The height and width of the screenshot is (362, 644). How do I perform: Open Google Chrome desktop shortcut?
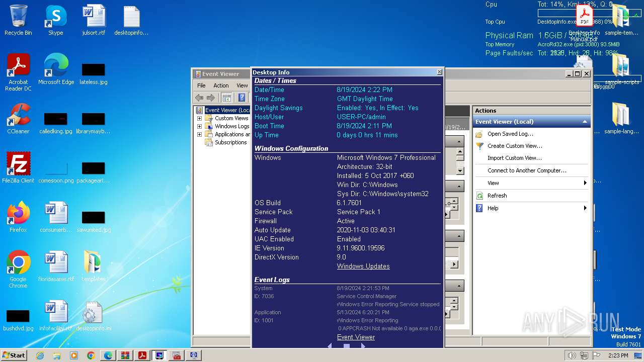(18, 269)
